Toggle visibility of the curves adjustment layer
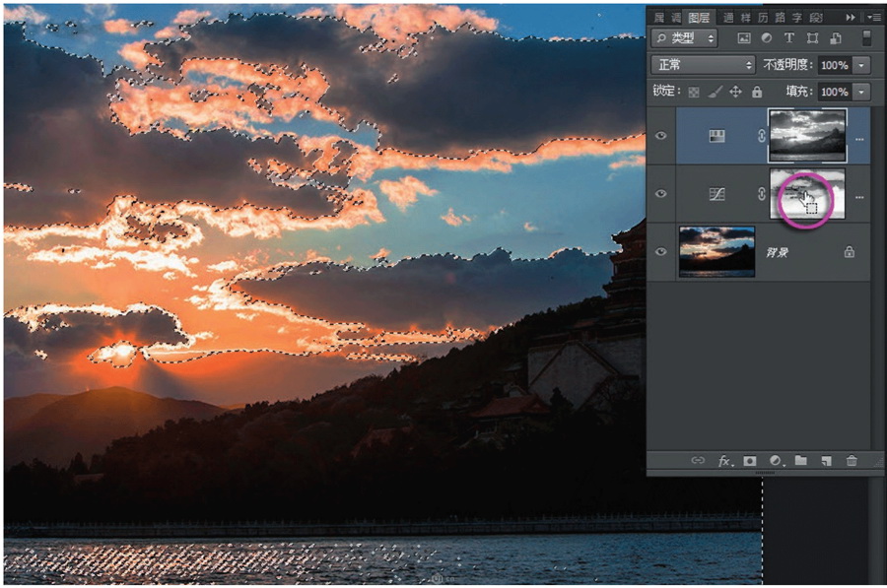 tap(660, 194)
